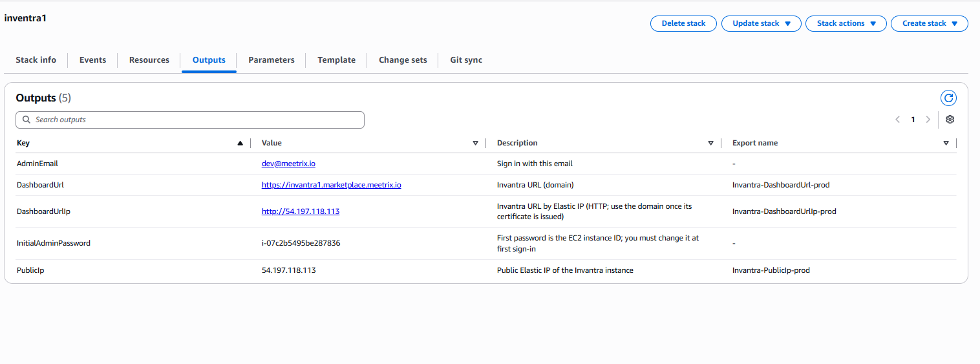
Task: Click the Key column header
Action: click(x=23, y=143)
